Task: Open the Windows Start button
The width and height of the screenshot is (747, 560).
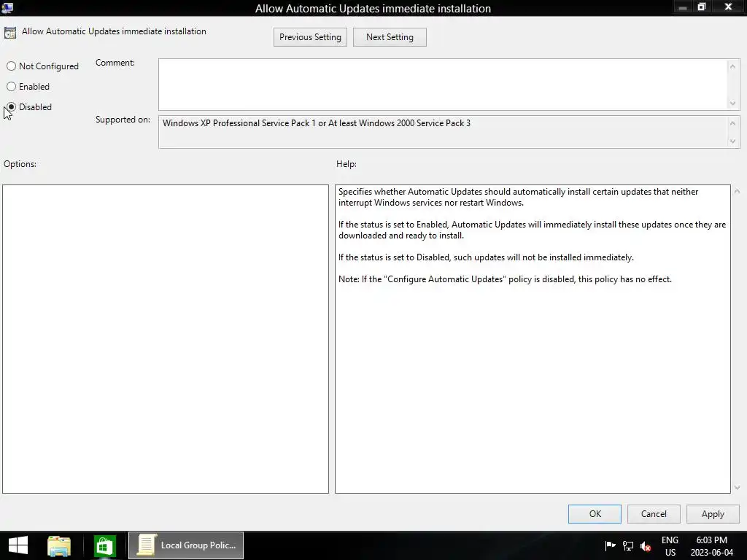Action: pyautogui.click(x=18, y=545)
